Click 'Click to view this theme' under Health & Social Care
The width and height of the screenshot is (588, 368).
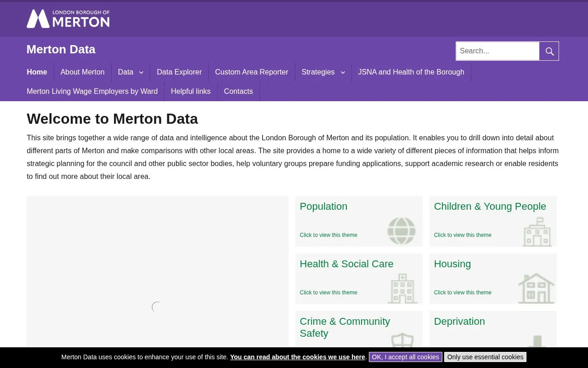(x=328, y=293)
